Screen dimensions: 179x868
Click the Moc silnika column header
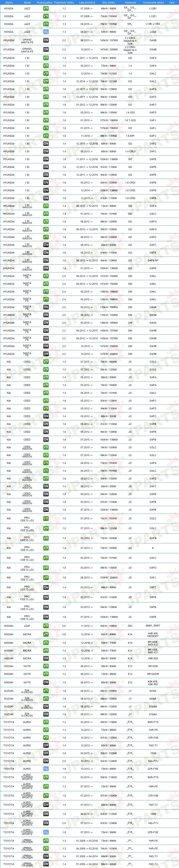pos(109,2)
